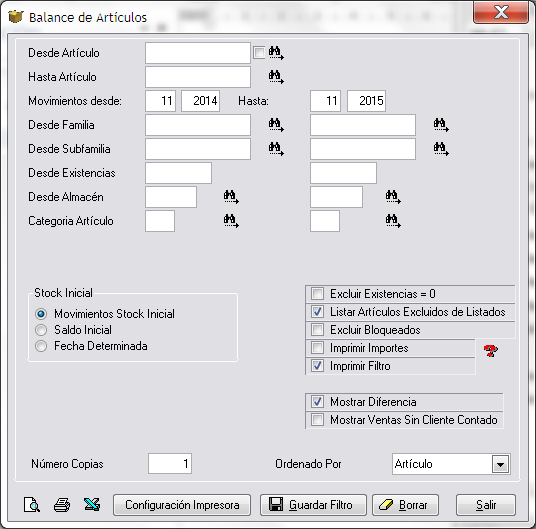Tick the Imprimir Importes checkbox
This screenshot has width=536, height=529.
pos(317,348)
